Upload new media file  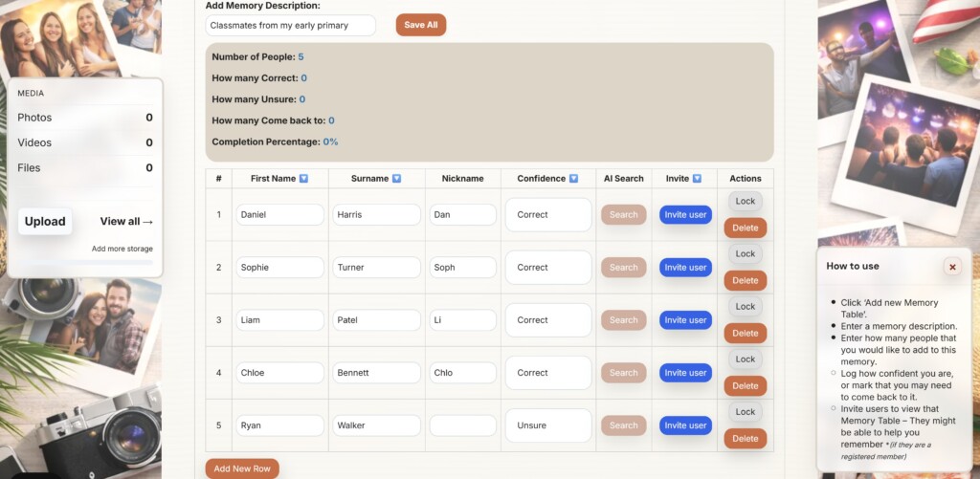[45, 222]
